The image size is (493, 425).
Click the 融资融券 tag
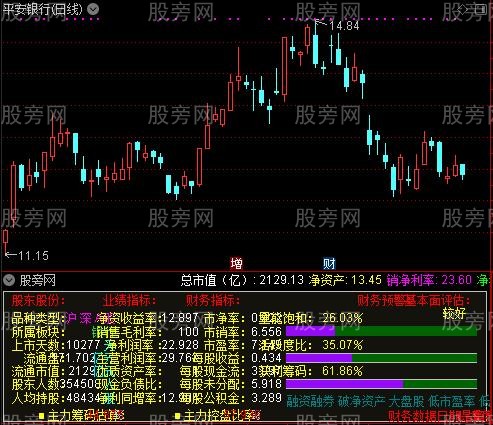(x=310, y=401)
